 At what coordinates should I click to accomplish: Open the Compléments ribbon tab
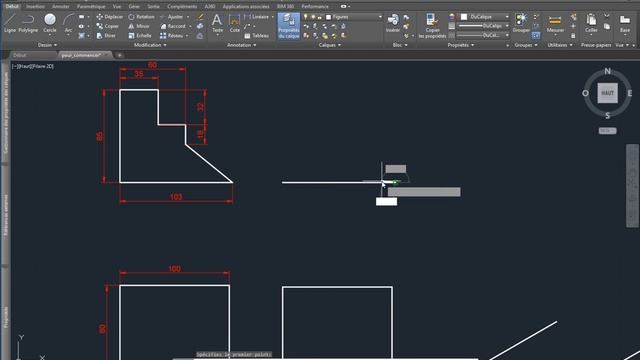(182, 7)
